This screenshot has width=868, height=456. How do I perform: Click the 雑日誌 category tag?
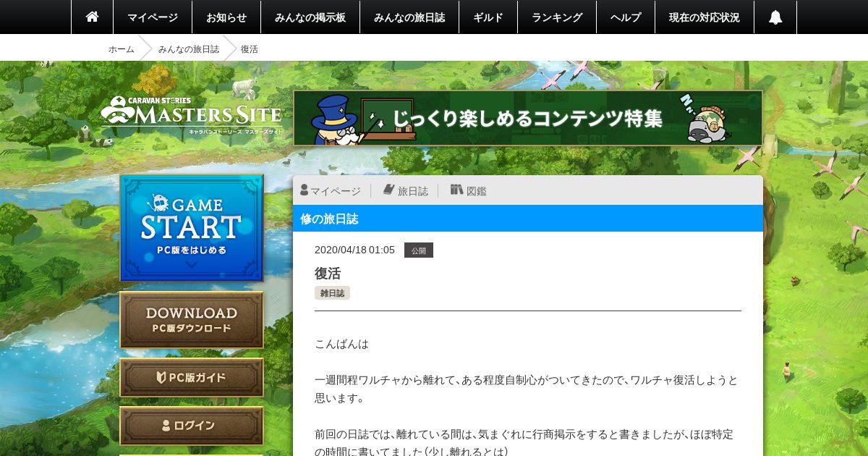tap(332, 293)
